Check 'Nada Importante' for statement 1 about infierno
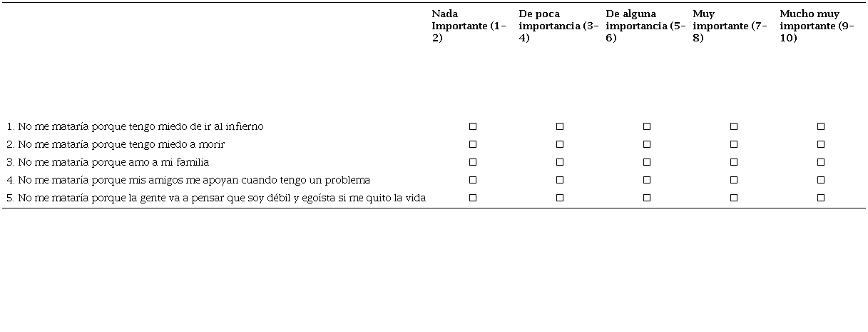 473,126
